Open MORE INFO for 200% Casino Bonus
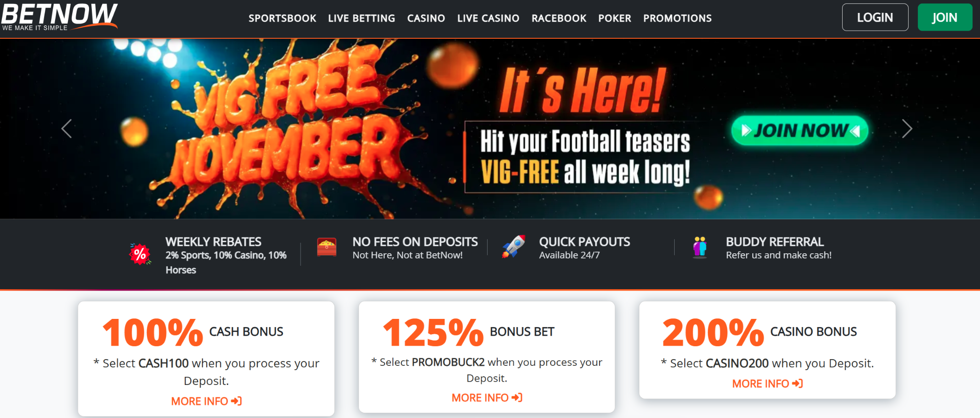980x418 pixels. (x=767, y=384)
